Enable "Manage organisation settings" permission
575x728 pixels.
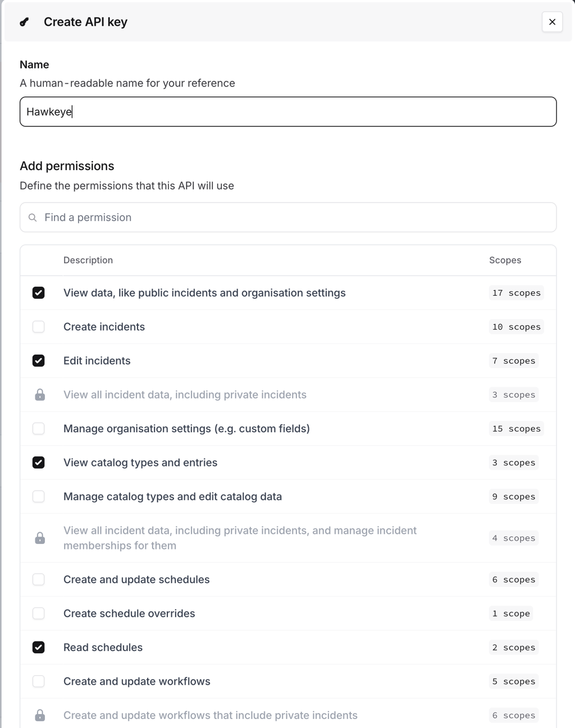click(x=38, y=428)
